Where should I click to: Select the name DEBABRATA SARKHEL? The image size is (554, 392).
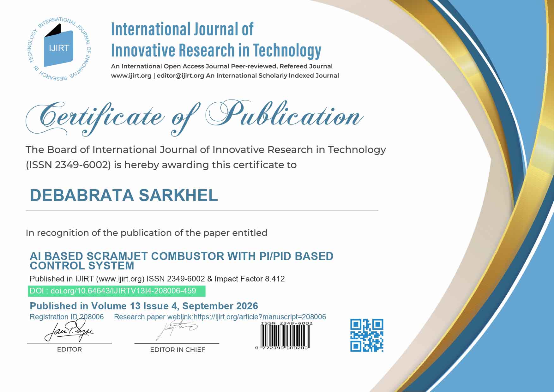124,195
